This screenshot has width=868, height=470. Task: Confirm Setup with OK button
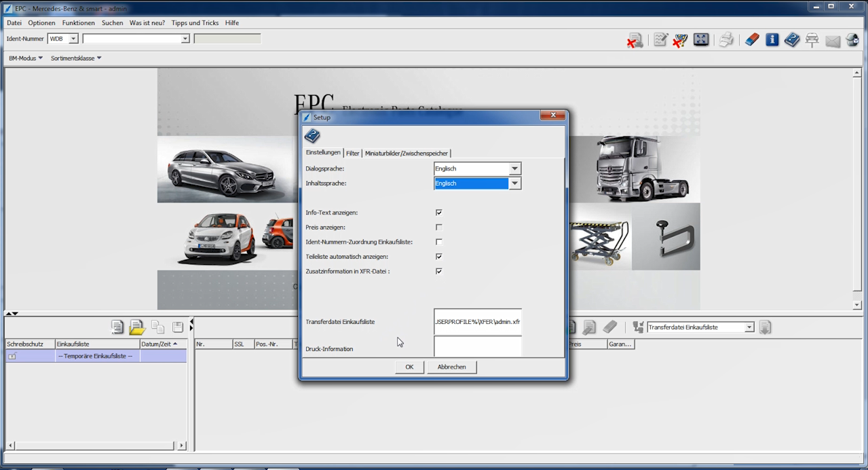409,367
